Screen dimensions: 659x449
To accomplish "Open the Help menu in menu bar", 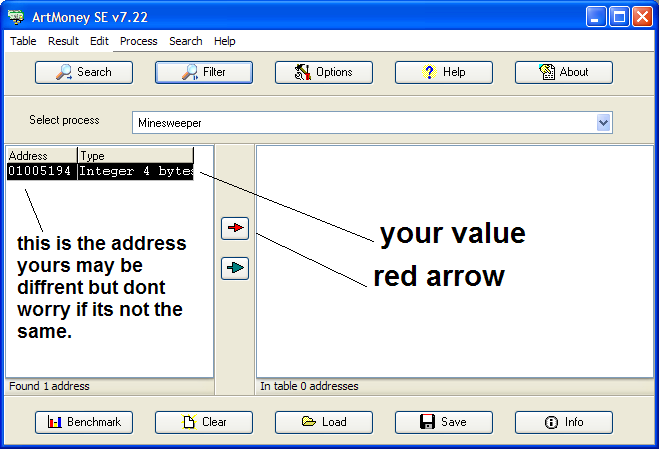I will pyautogui.click(x=224, y=41).
